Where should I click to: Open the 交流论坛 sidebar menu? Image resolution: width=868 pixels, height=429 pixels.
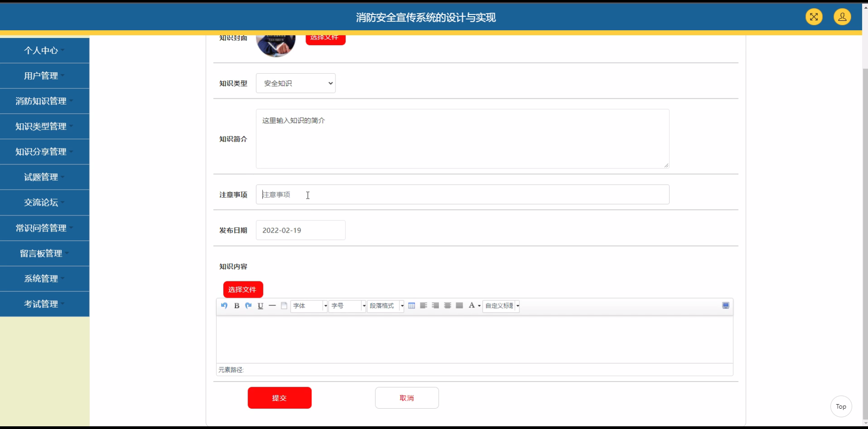(x=44, y=202)
